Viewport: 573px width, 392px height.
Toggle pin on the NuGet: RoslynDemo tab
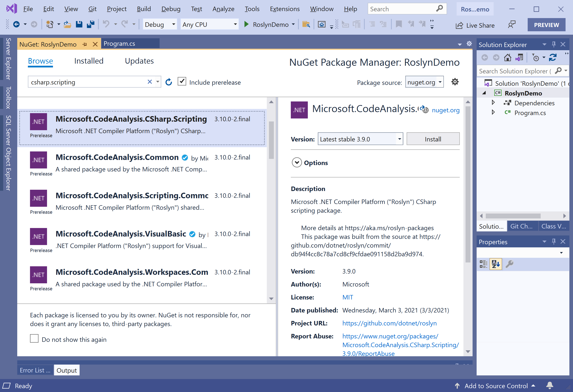(x=85, y=44)
